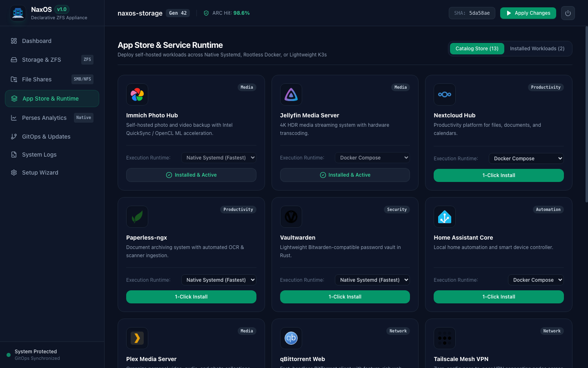The width and height of the screenshot is (588, 368).
Task: Go to Storage & ZFS section
Action: click(x=52, y=60)
